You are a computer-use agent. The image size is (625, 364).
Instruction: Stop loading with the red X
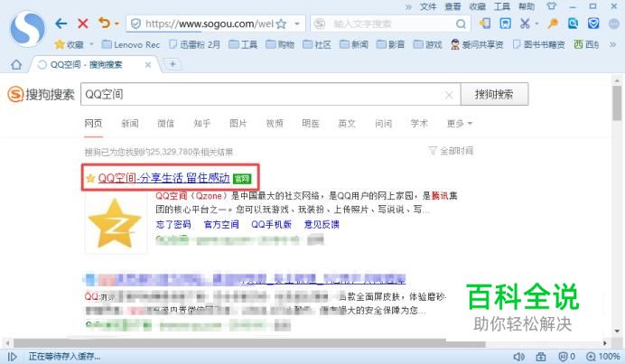click(83, 23)
